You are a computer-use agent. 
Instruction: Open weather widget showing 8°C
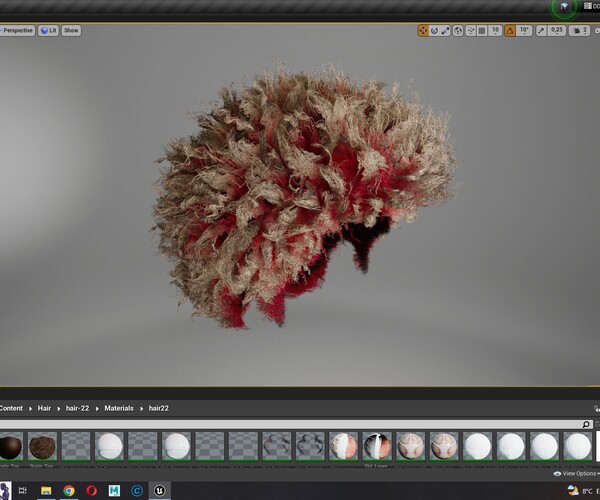tap(582, 490)
